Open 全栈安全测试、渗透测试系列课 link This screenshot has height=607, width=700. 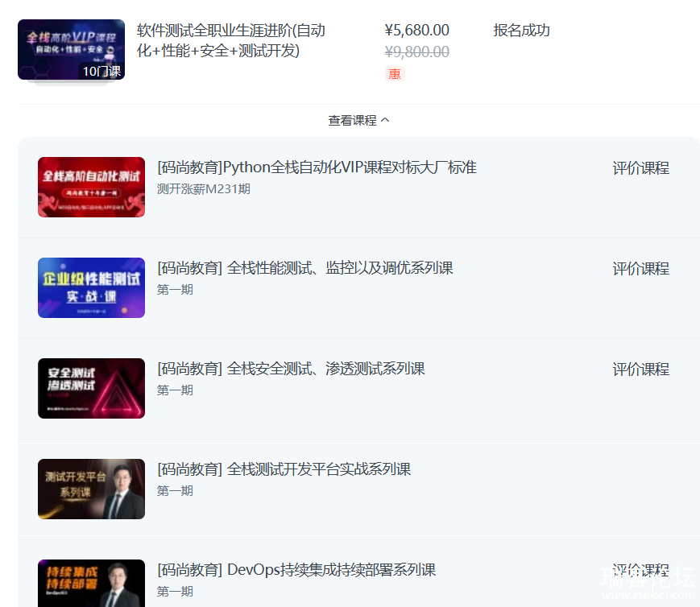point(291,369)
